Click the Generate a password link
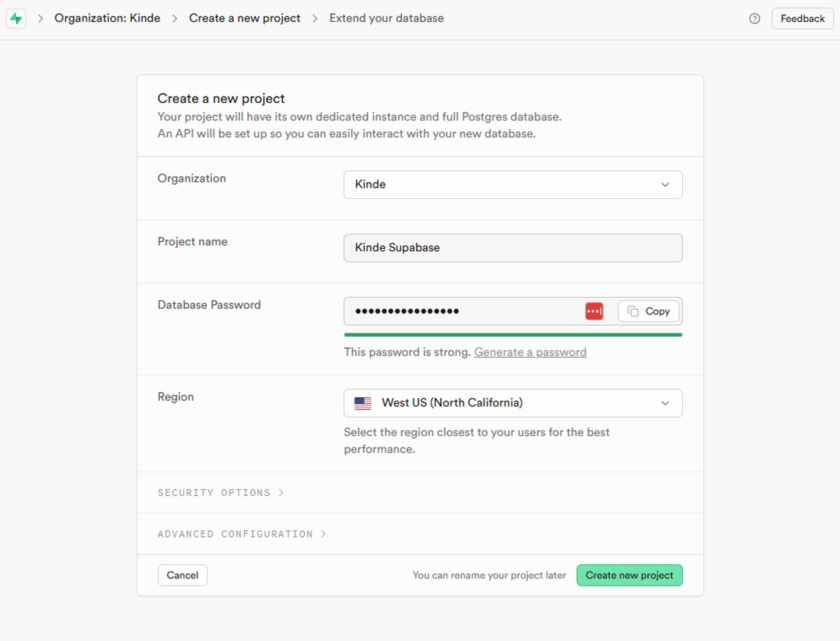This screenshot has height=641, width=840. pos(530,352)
